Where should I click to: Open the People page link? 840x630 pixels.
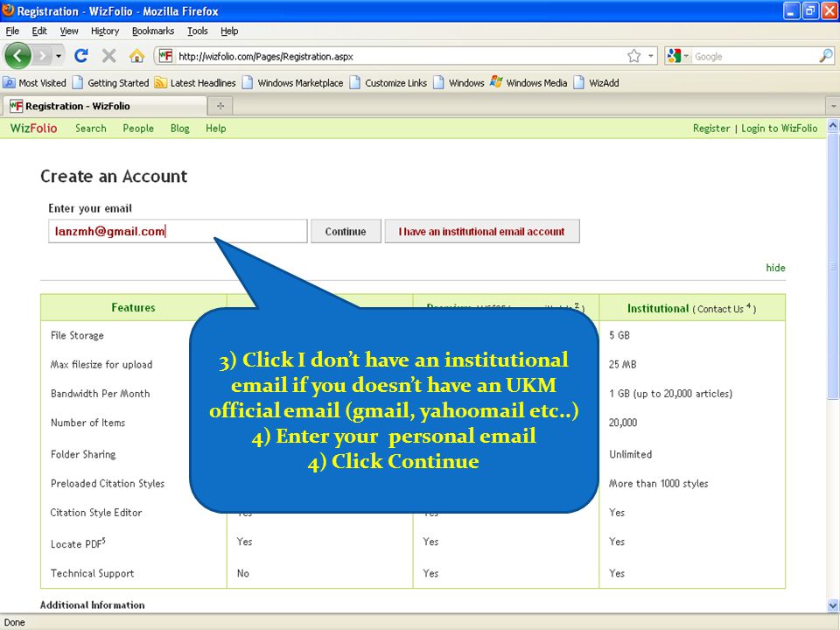click(138, 128)
